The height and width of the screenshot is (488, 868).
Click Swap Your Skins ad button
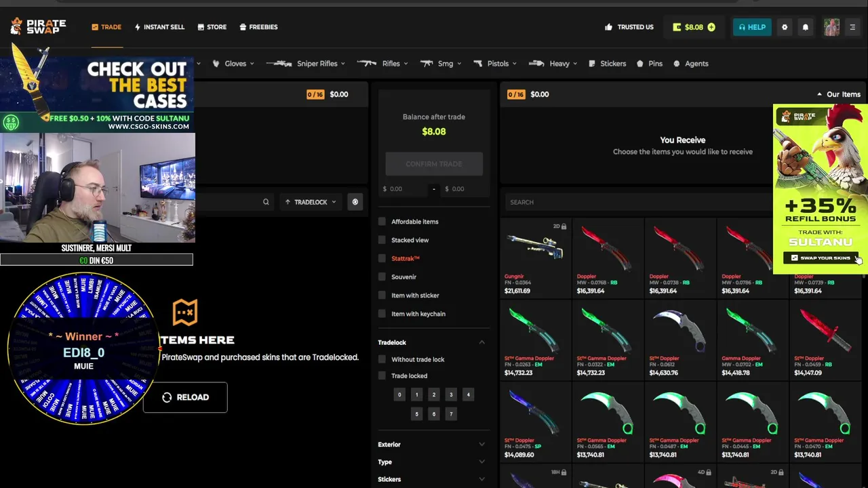tap(821, 258)
